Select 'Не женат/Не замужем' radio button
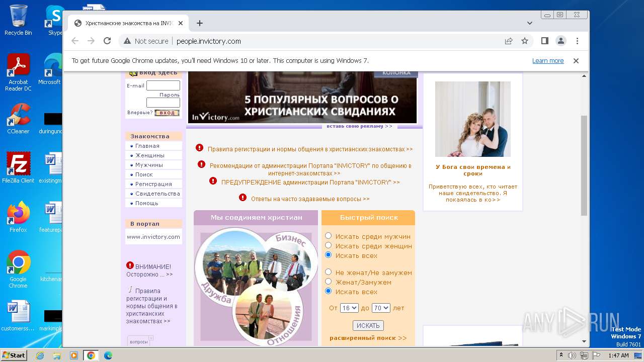Screen dimensions: 644x362 click(x=329, y=272)
